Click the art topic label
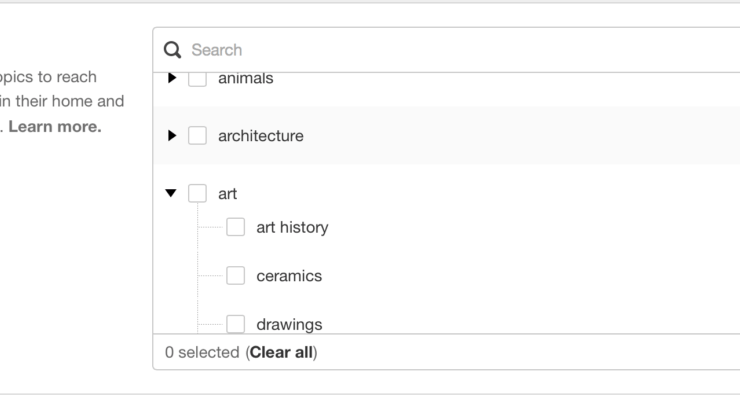Screen dimensions: 740x397 pos(227,194)
